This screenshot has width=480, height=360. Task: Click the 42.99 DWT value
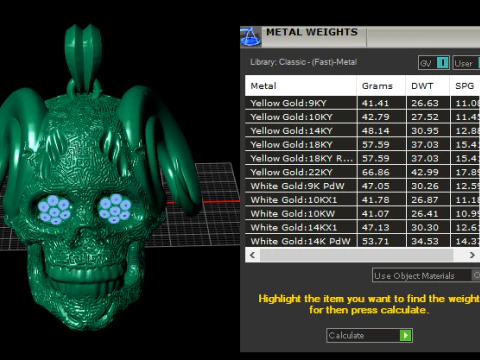(x=425, y=172)
